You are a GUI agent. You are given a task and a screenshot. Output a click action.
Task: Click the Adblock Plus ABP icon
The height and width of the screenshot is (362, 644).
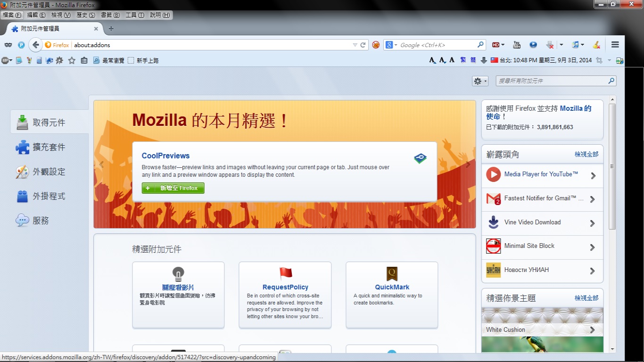(x=6, y=60)
